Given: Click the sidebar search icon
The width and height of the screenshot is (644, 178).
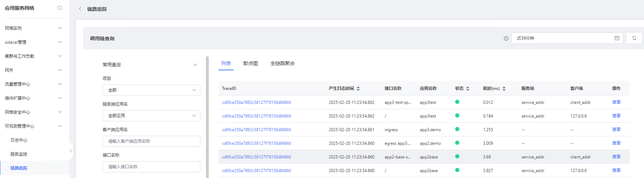Looking at the screenshot, I should tap(60, 8).
